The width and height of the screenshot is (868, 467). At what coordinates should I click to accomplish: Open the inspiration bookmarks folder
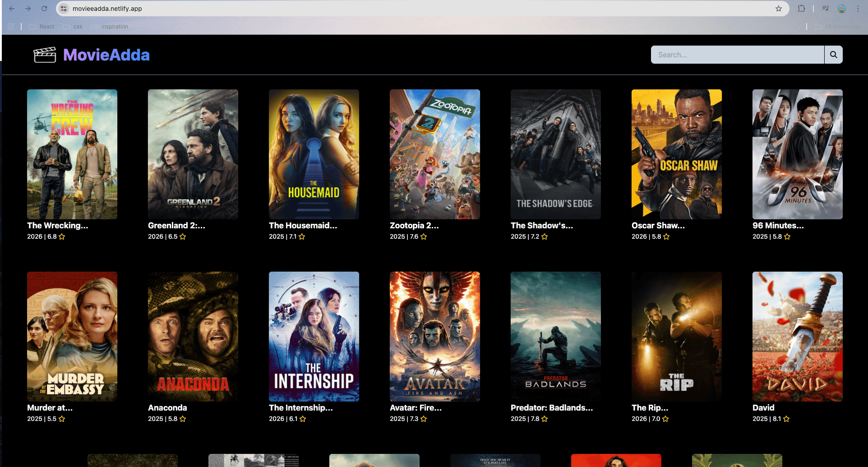pos(109,27)
